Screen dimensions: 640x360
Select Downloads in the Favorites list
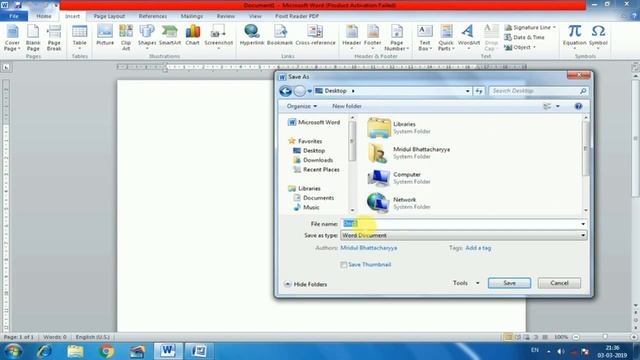(x=313, y=160)
